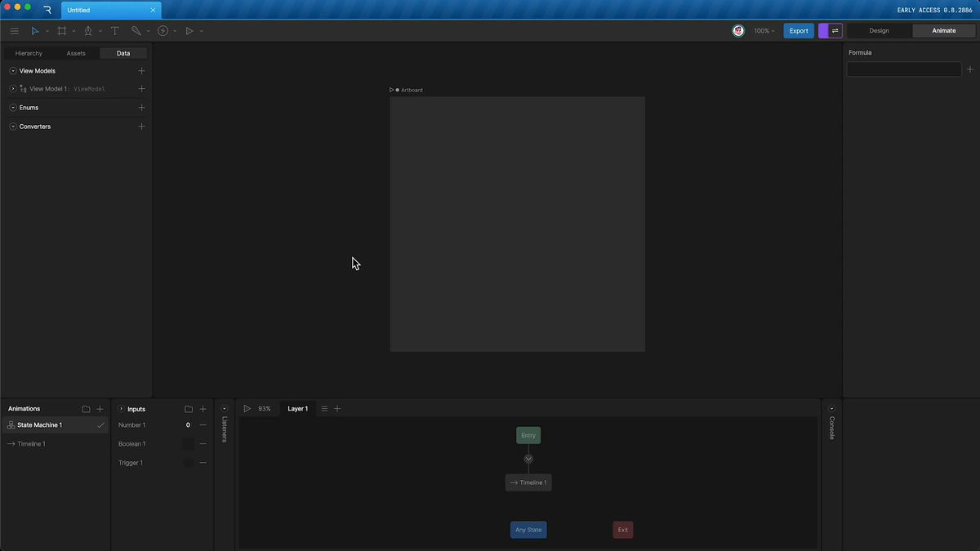Open the 100% zoom dropdown
Image resolution: width=980 pixels, height=551 pixels.
tap(764, 31)
